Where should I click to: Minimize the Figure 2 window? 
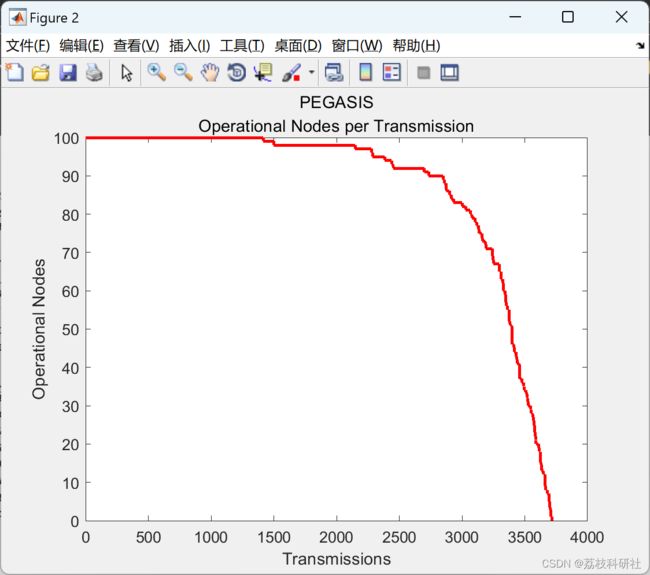click(515, 17)
